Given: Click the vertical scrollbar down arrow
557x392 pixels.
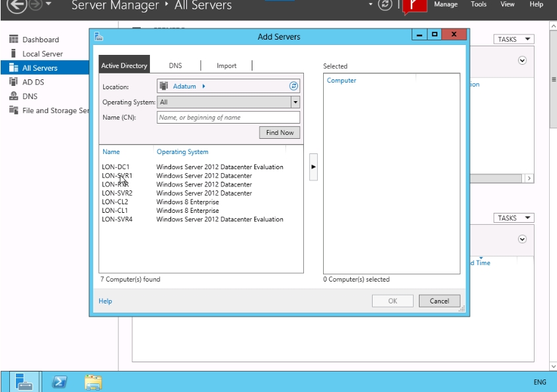Looking at the screenshot, I should coord(553,366).
